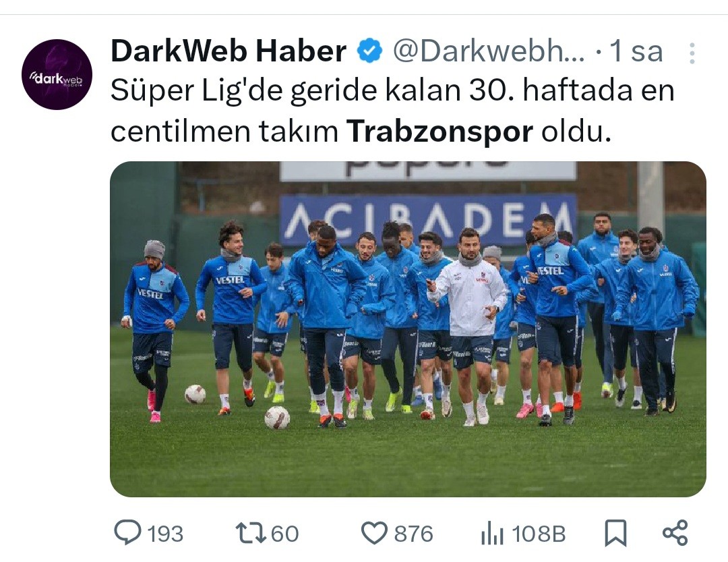Click the blue verified badge

point(369,51)
